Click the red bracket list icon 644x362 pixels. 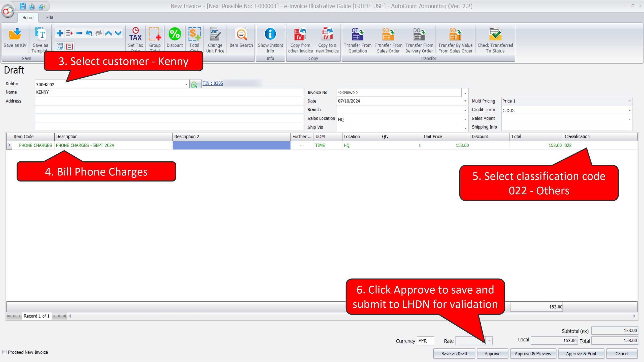coord(69,47)
